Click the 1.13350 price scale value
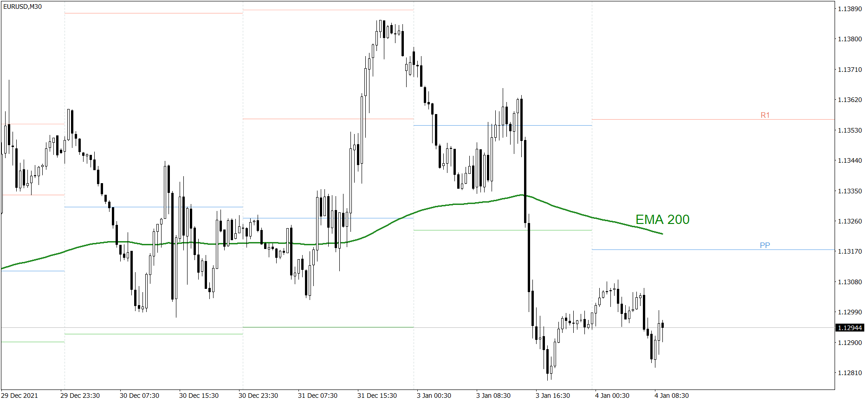Image resolution: width=868 pixels, height=402 pixels. pos(849,191)
